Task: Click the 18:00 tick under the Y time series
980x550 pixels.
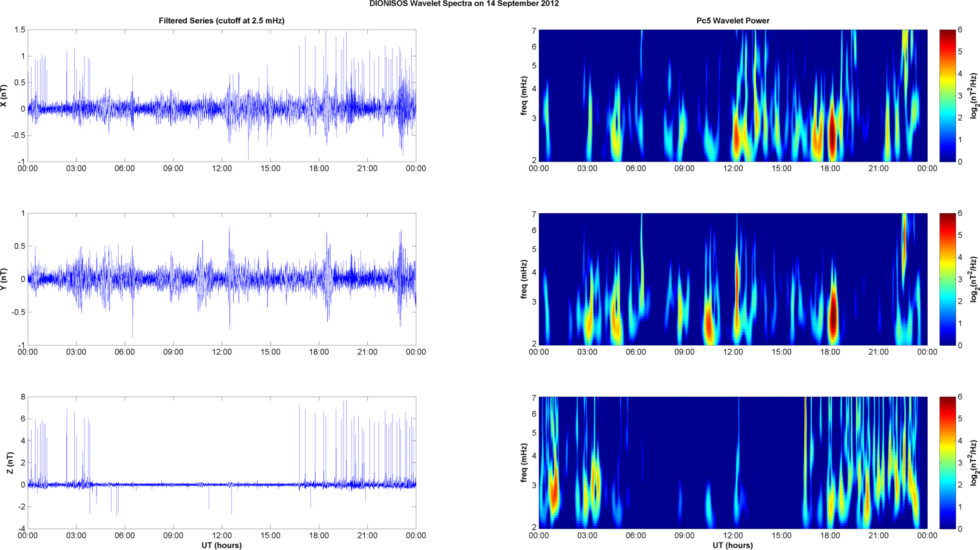Action: point(319,352)
